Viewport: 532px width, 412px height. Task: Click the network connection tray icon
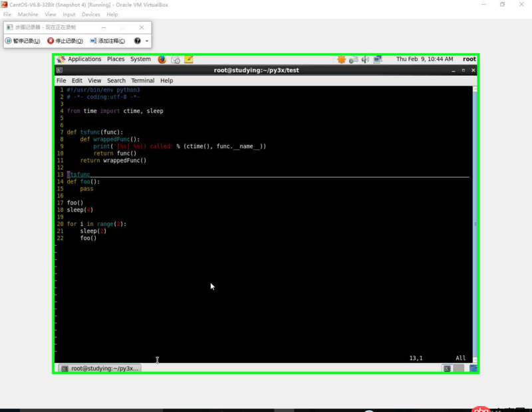[378, 59]
